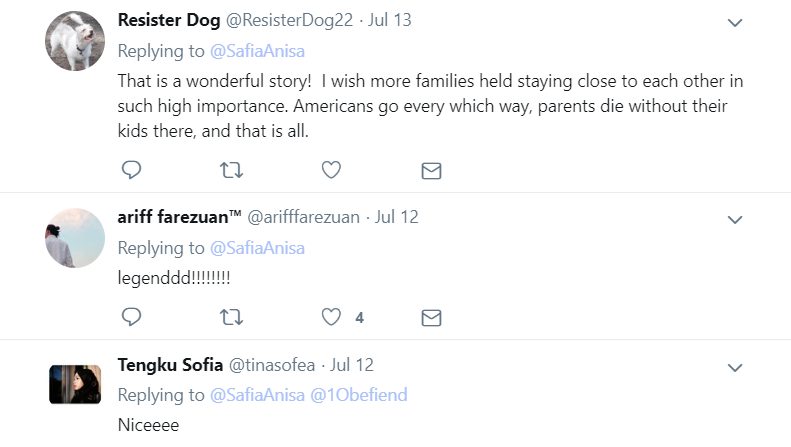Open more options for Resister Dog's tweet
The width and height of the screenshot is (791, 447).
[734, 22]
